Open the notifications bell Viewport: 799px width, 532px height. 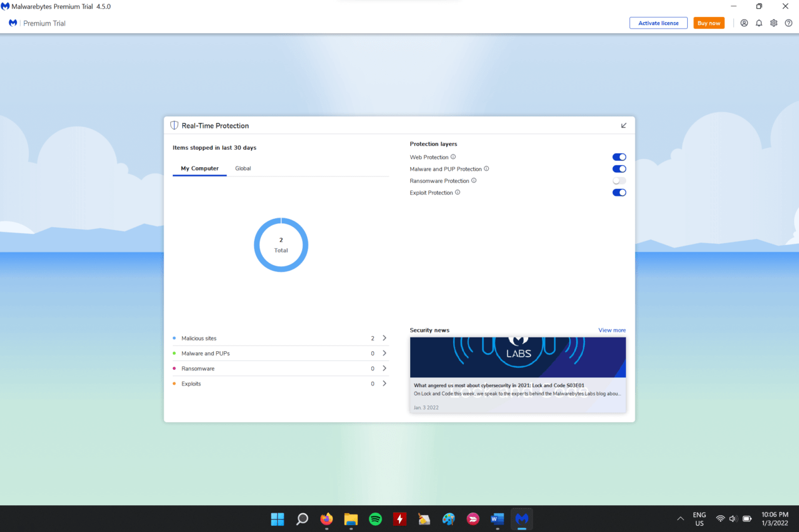[759, 23]
